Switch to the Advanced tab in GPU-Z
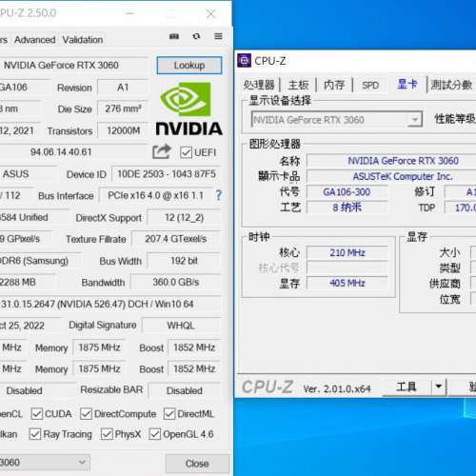This screenshot has width=476, height=476. 35,40
